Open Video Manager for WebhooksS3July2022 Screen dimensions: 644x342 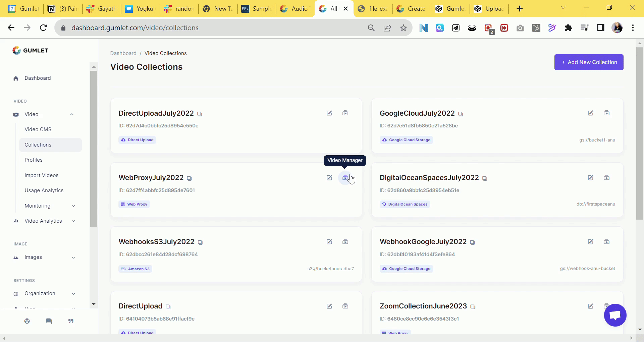click(345, 242)
